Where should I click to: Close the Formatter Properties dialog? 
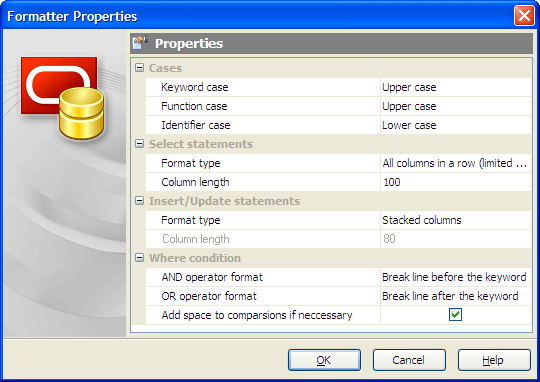coord(524,16)
